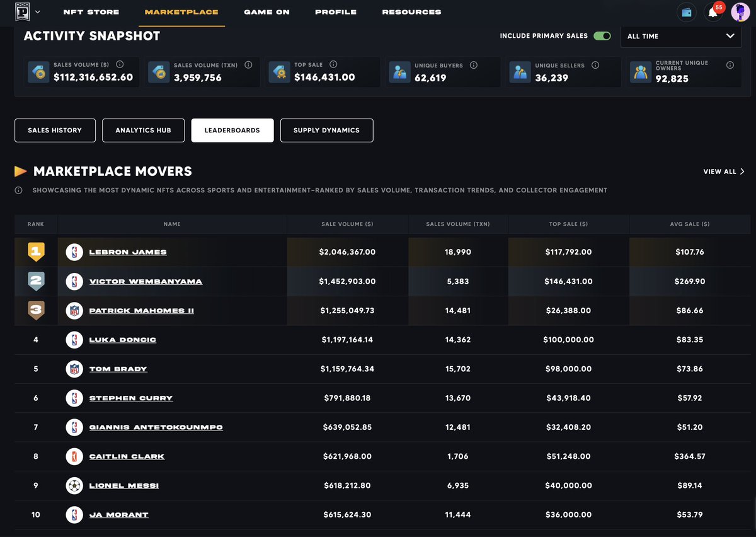Switch to the Analytics Hub tab
The width and height of the screenshot is (756, 537).
pyautogui.click(x=144, y=130)
